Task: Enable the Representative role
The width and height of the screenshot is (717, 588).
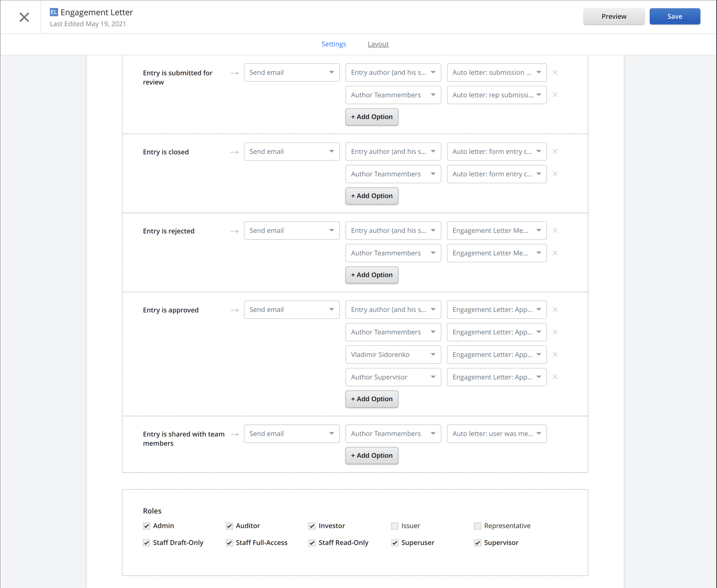Action: click(477, 526)
